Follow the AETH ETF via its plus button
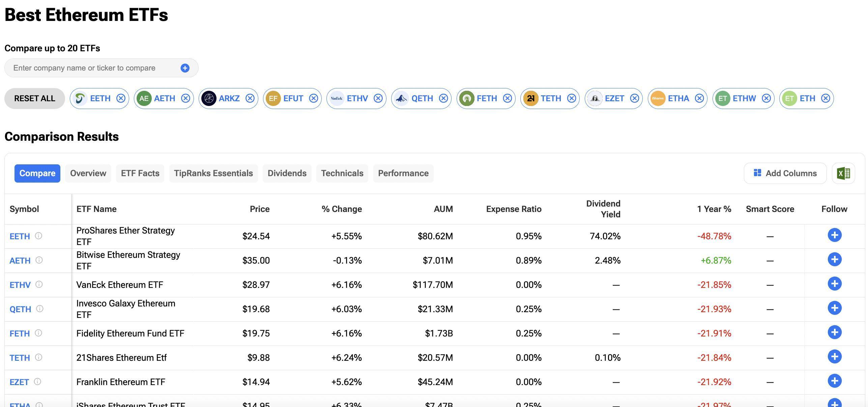Image resolution: width=868 pixels, height=407 pixels. pos(835,260)
